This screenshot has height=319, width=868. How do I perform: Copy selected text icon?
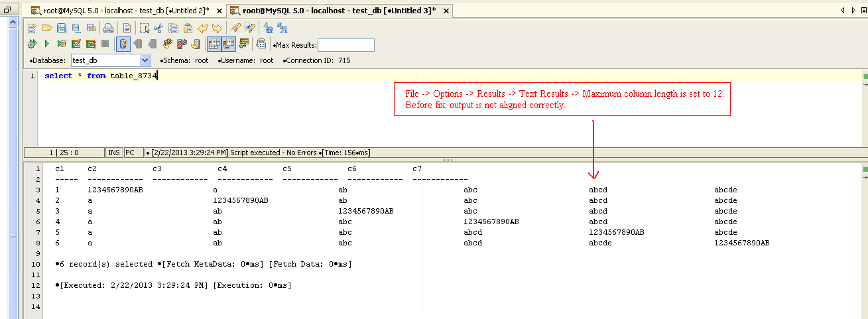click(173, 28)
